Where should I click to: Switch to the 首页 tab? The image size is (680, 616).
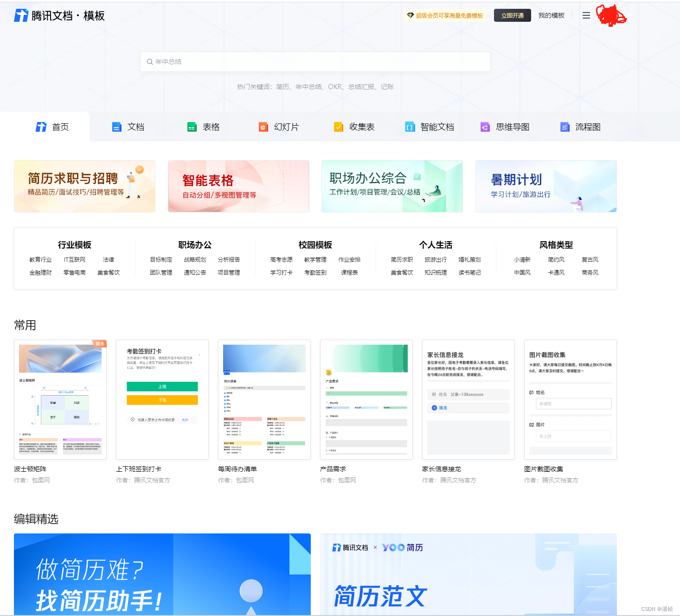pyautogui.click(x=52, y=127)
